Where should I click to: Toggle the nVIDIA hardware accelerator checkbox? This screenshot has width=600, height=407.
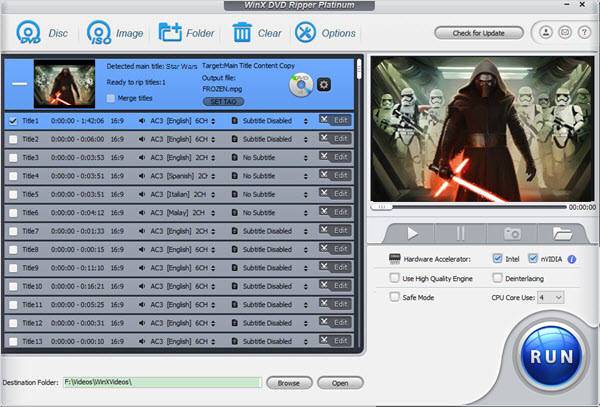[533, 259]
